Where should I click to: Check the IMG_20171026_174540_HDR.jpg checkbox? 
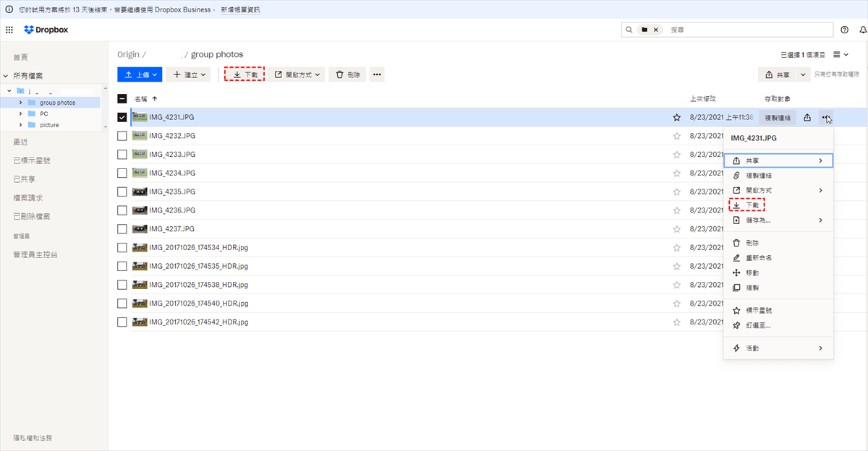click(122, 303)
